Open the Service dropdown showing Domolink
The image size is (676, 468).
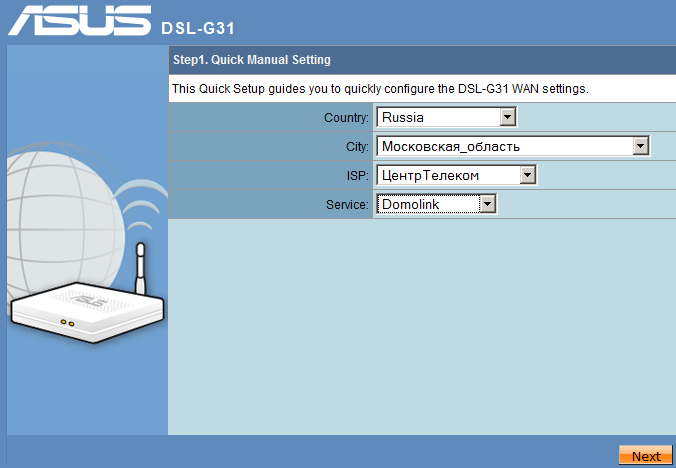(436, 204)
